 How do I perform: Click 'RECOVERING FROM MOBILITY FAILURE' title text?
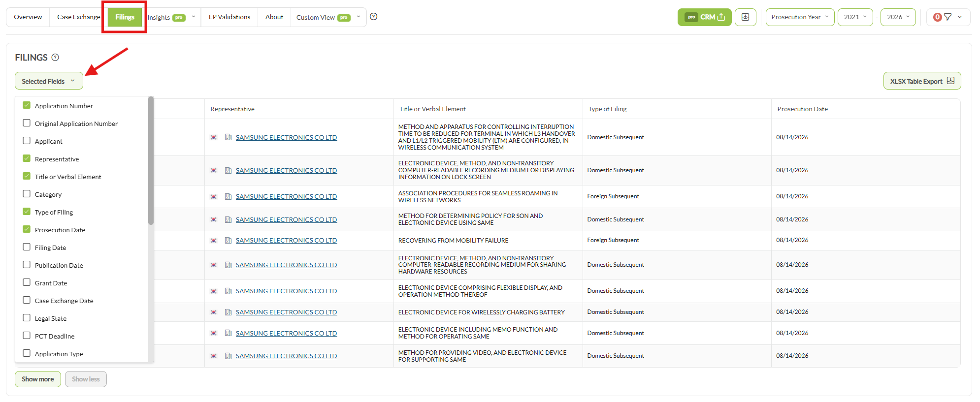click(x=453, y=241)
